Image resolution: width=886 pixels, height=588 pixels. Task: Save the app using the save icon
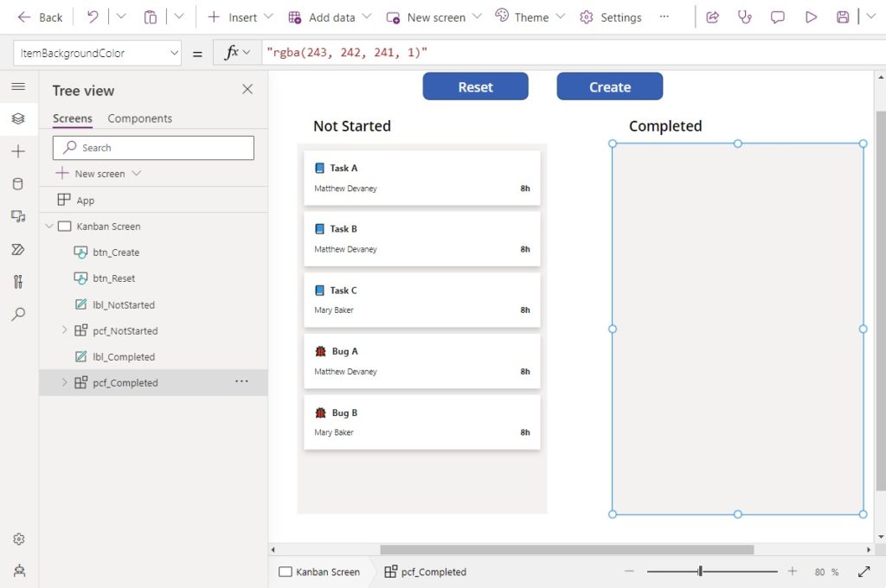click(x=844, y=16)
